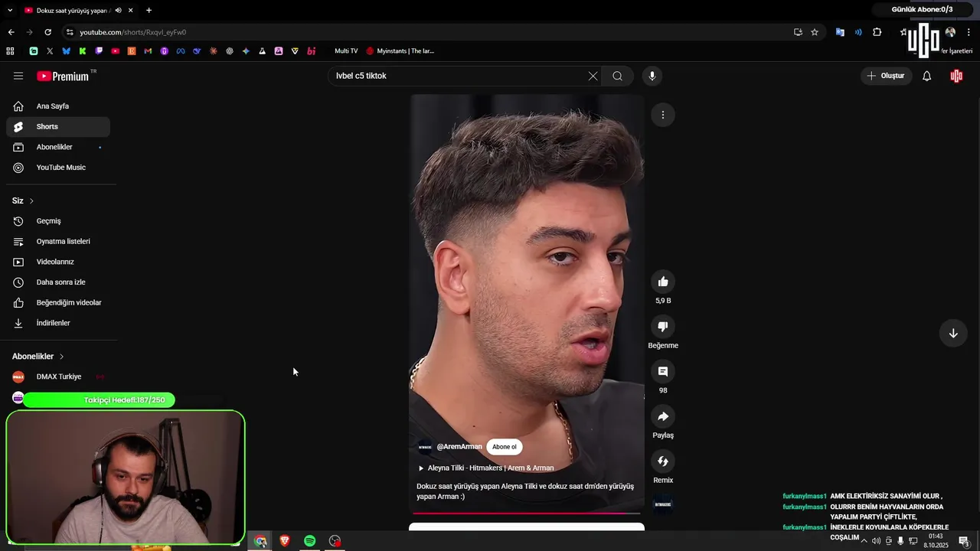The image size is (980, 551).
Task: Click the Chrome taskbar icon
Action: (x=260, y=541)
